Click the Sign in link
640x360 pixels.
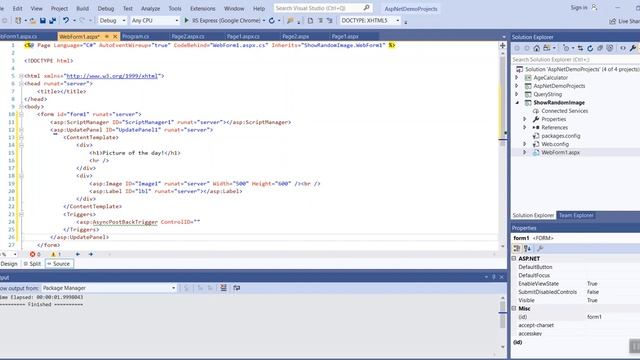pyautogui.click(x=579, y=8)
